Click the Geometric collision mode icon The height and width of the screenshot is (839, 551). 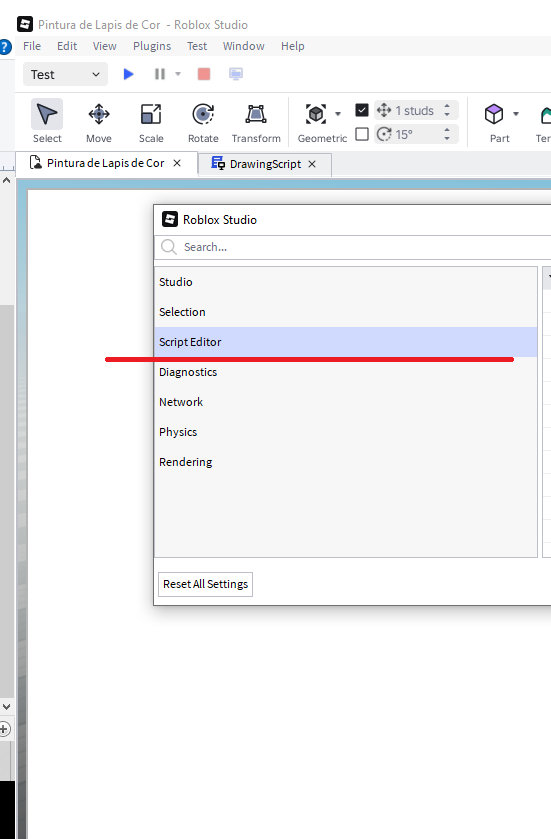(316, 114)
